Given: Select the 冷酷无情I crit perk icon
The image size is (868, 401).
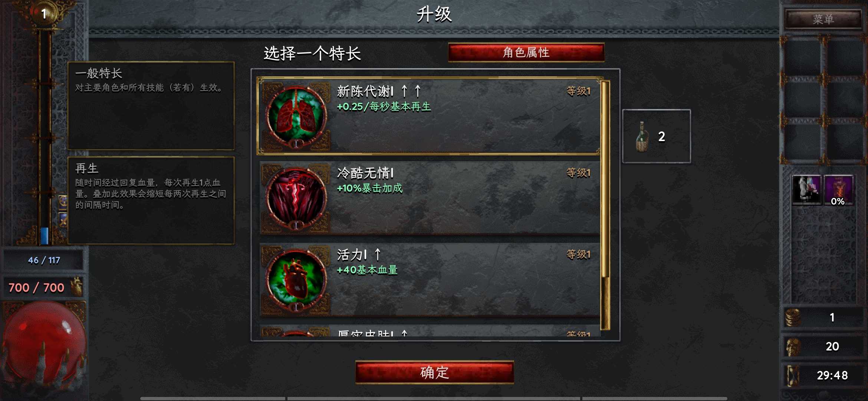Looking at the screenshot, I should coord(296,197).
